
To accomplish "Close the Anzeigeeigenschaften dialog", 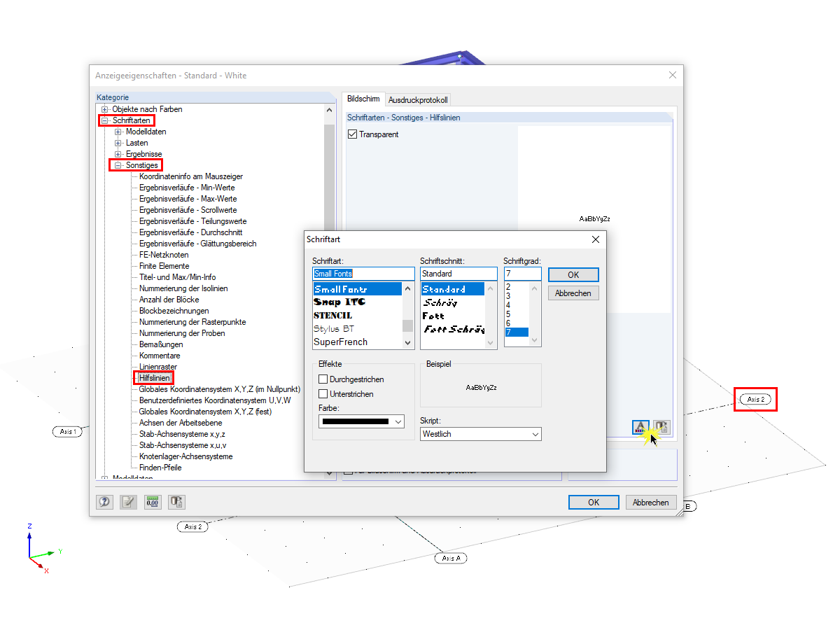I will point(673,75).
